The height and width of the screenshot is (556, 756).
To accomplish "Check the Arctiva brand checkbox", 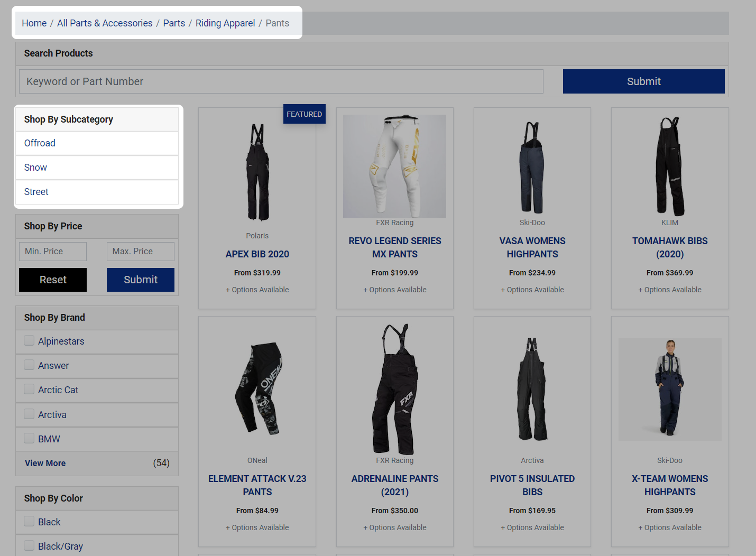I will (29, 414).
